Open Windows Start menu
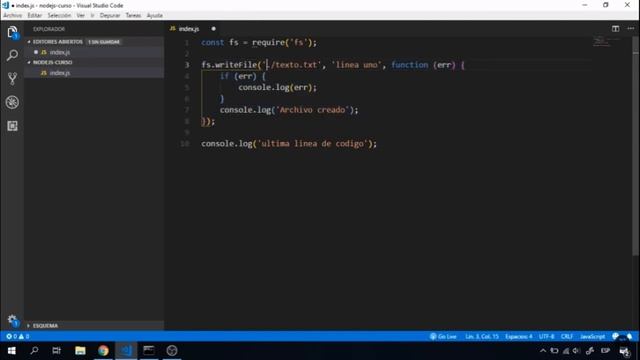 [11, 351]
